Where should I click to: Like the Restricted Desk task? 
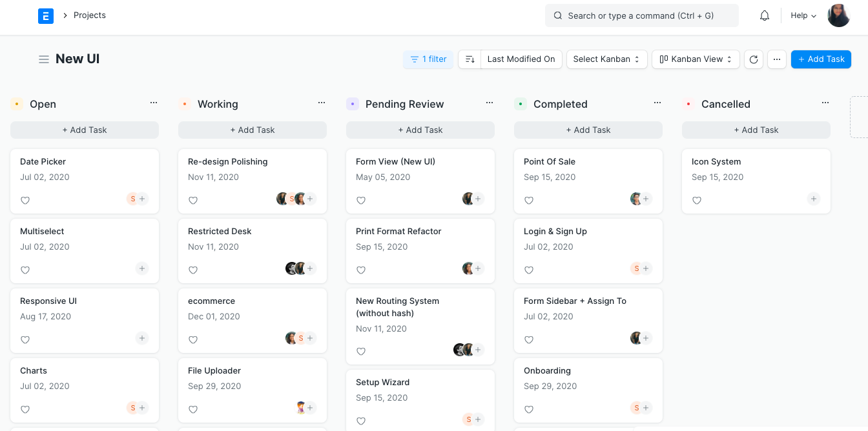pos(193,270)
